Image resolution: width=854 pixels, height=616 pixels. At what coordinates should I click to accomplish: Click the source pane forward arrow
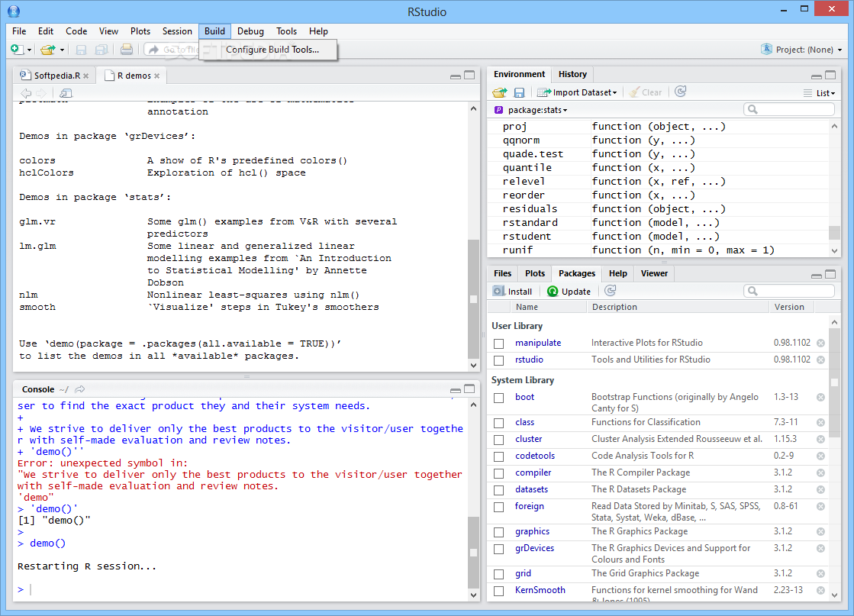41,93
